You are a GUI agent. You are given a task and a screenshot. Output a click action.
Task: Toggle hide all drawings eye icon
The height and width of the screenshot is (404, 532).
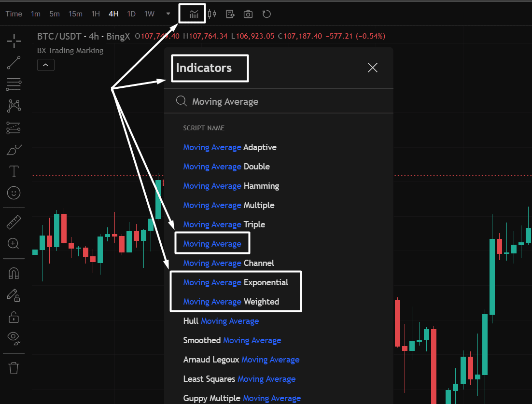coord(14,338)
